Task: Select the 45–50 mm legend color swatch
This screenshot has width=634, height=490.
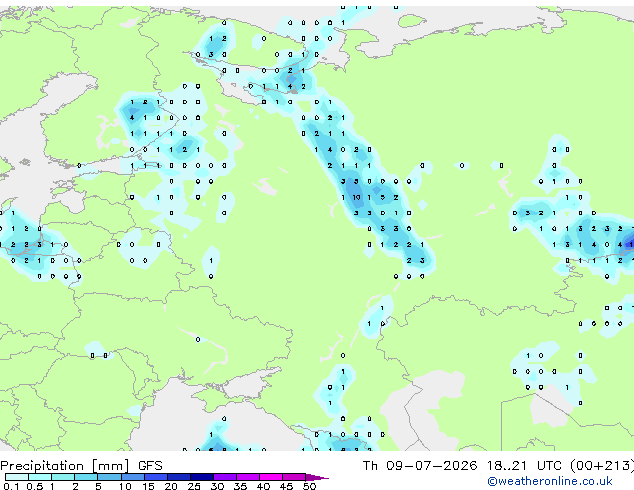Action: pos(294,477)
